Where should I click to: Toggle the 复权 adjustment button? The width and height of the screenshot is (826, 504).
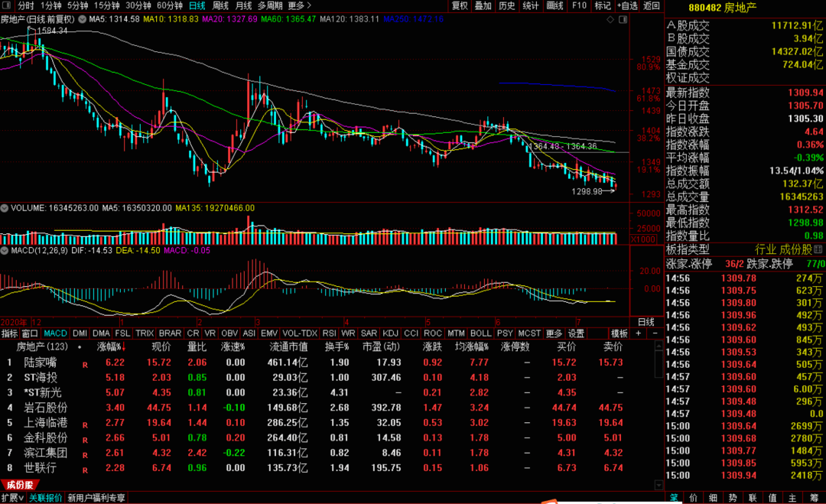(460, 5)
